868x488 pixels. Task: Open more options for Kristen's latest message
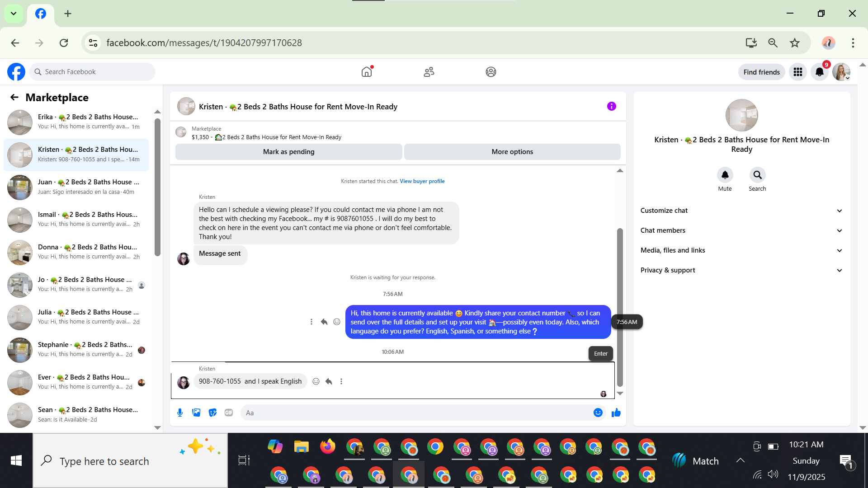(341, 381)
